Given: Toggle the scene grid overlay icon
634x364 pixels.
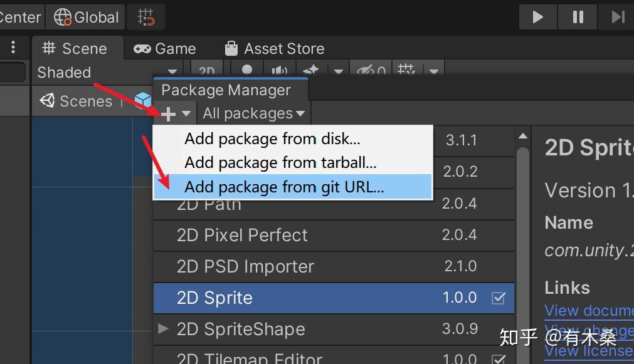Looking at the screenshot, I should pyautogui.click(x=407, y=71).
